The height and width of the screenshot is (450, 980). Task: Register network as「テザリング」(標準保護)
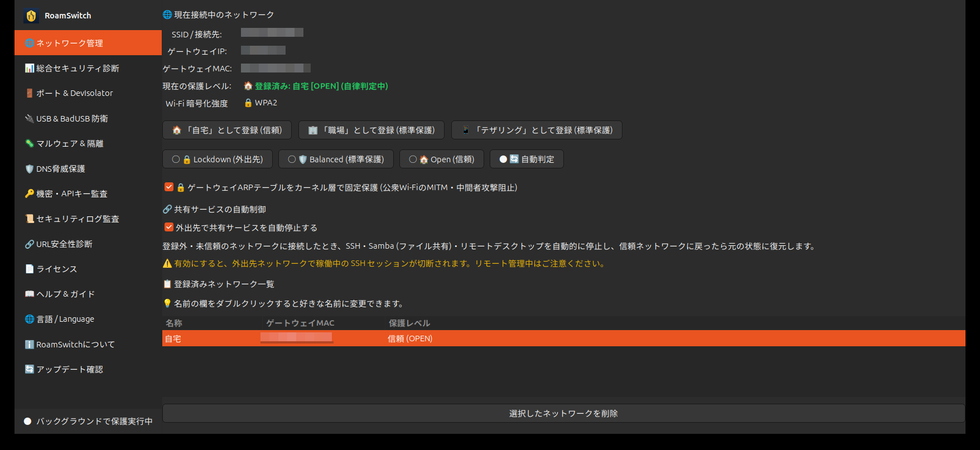537,130
